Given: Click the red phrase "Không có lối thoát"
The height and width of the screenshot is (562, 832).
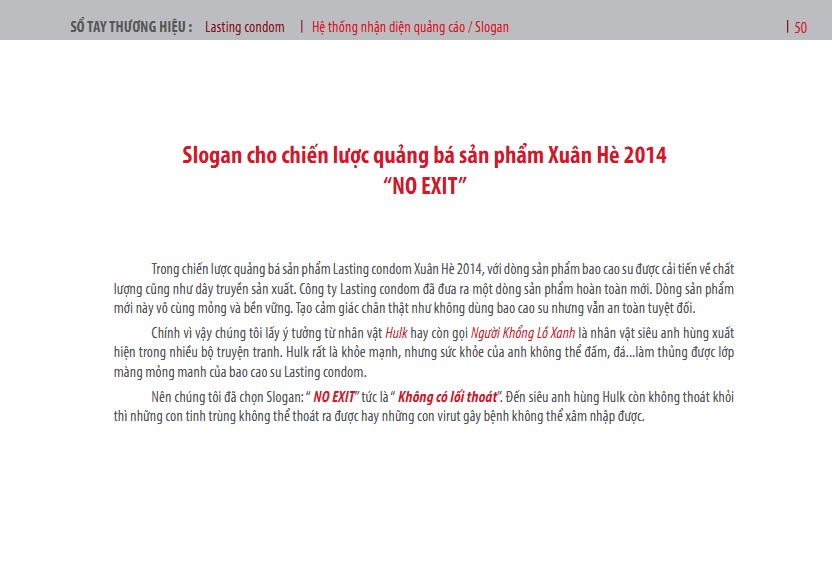Looking at the screenshot, I should click(x=447, y=397).
